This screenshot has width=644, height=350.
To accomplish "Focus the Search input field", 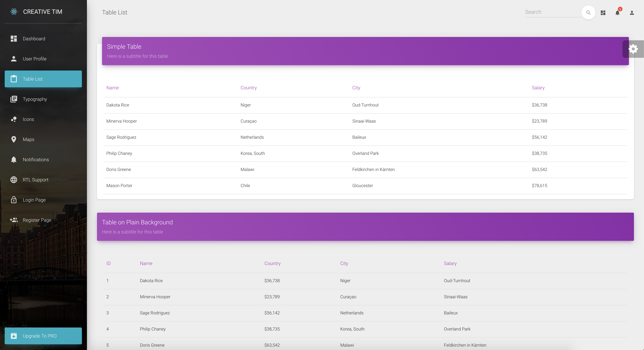I will point(553,12).
